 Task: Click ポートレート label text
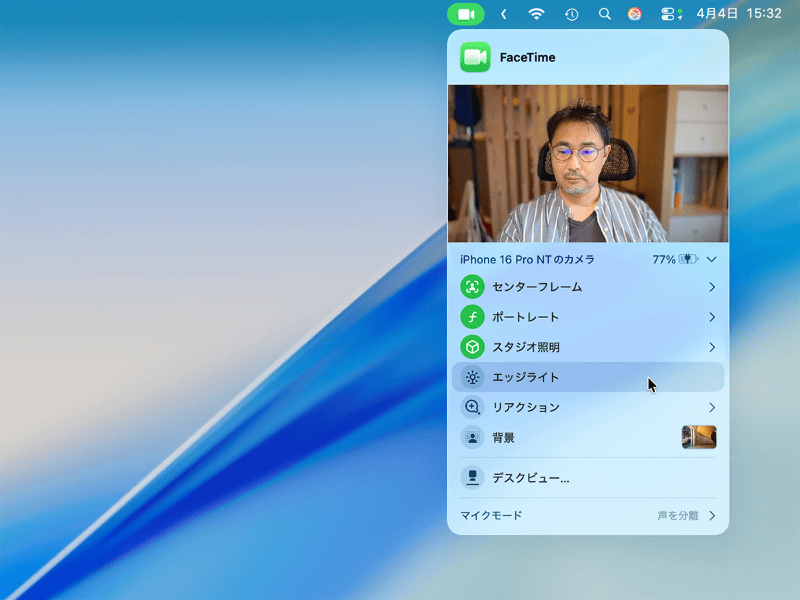[526, 317]
